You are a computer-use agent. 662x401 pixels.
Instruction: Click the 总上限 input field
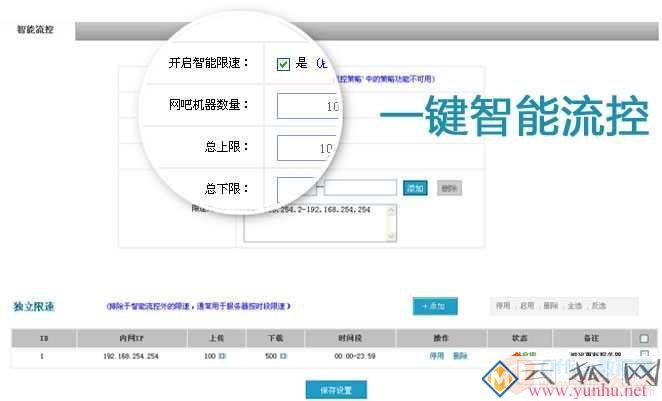[x=307, y=148]
